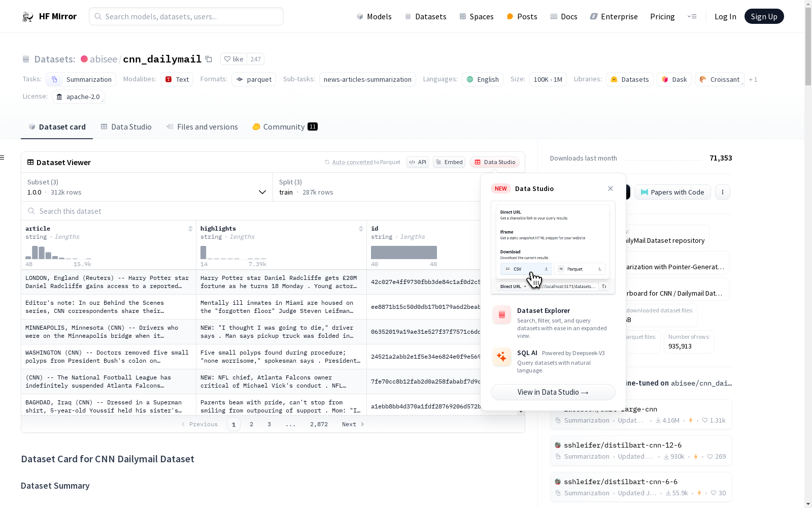Screen dimensions: 812x508
Task: Click the article length histogram
Action: pos(58,252)
